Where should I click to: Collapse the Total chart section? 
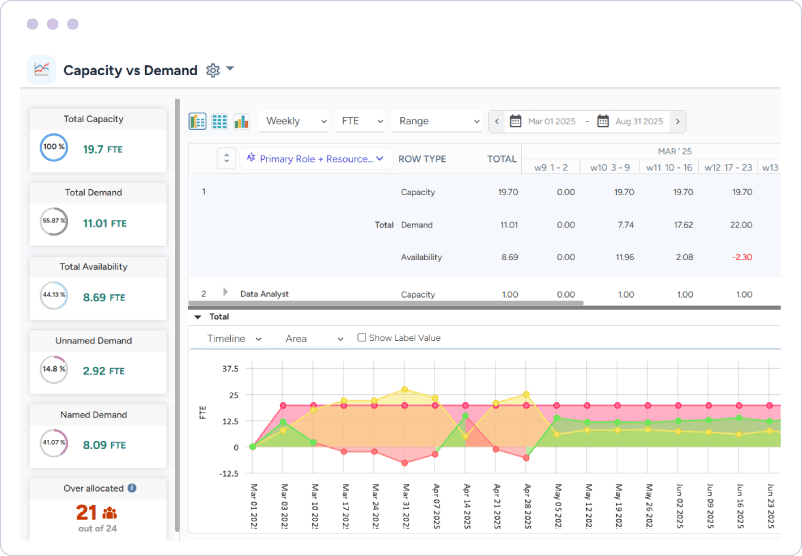pyautogui.click(x=198, y=317)
